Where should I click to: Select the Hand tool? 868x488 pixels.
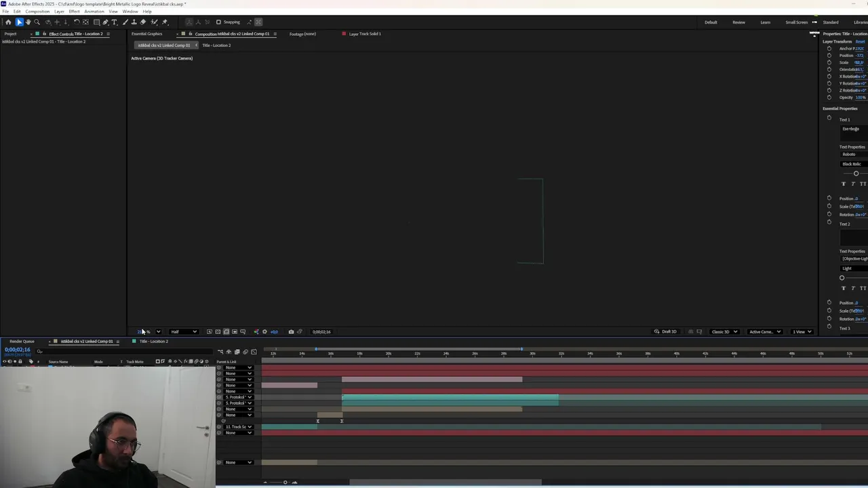(28, 22)
